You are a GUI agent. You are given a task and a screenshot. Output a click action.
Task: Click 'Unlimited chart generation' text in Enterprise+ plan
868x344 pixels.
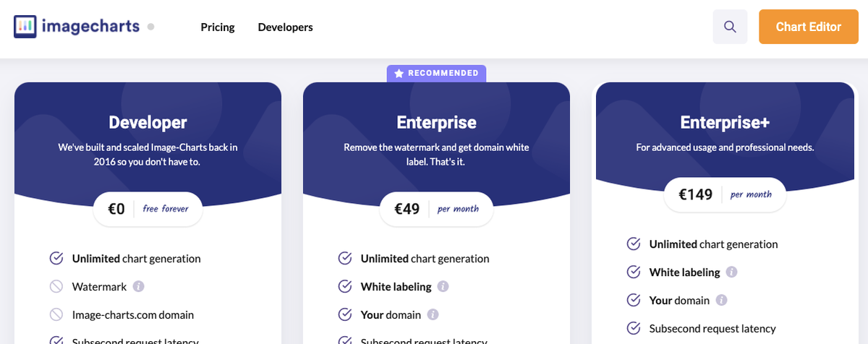point(714,244)
